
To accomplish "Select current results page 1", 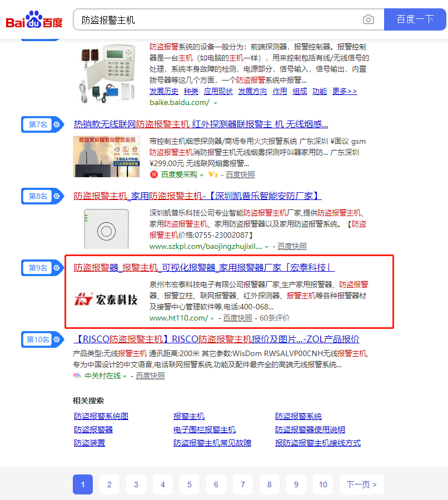I will 83,484.
